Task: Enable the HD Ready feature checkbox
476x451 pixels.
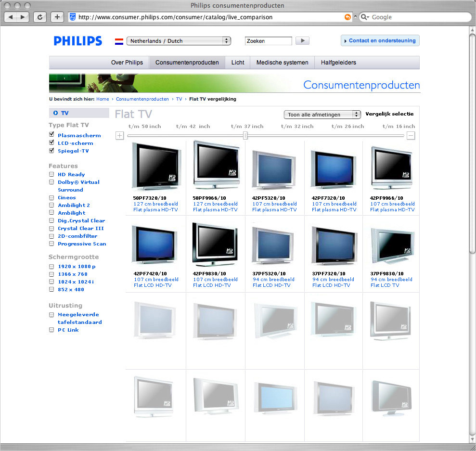Action: (x=51, y=174)
